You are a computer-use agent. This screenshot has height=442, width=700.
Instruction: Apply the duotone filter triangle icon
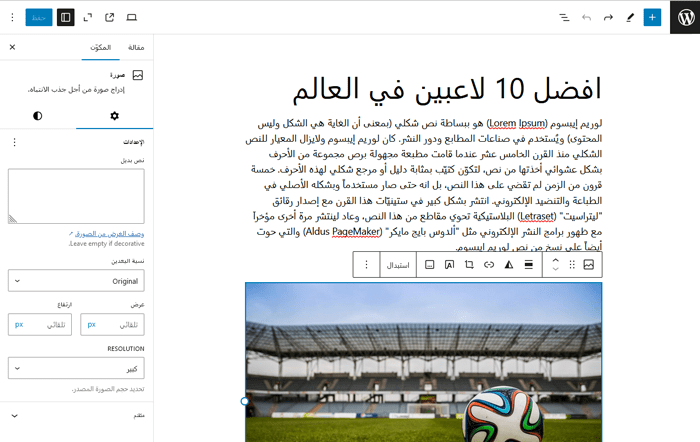[x=508, y=265]
